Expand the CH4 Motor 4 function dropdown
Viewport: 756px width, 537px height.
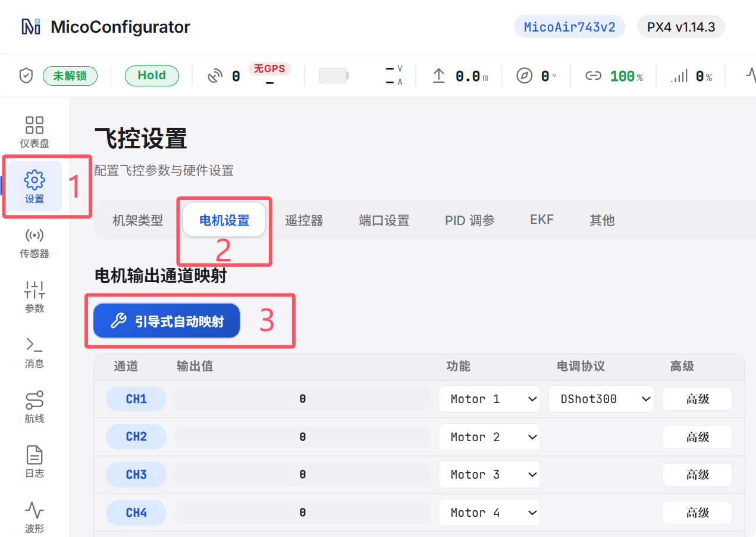pos(489,513)
